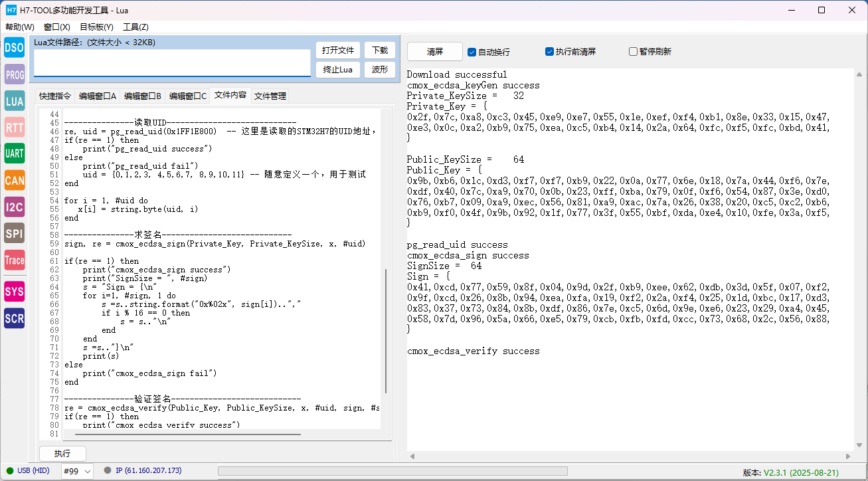Switch to the UART tool
This screenshot has width=868, height=481.
click(15, 153)
